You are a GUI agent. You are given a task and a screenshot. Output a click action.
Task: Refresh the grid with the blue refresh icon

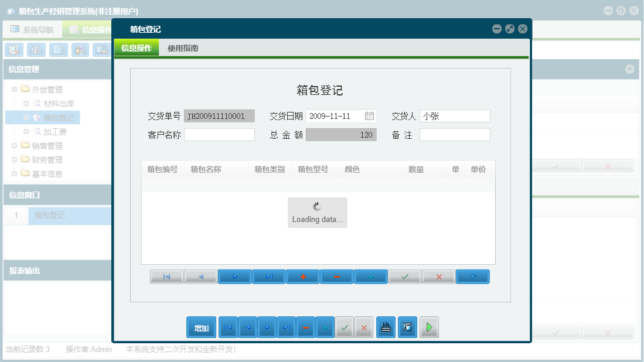472,276
